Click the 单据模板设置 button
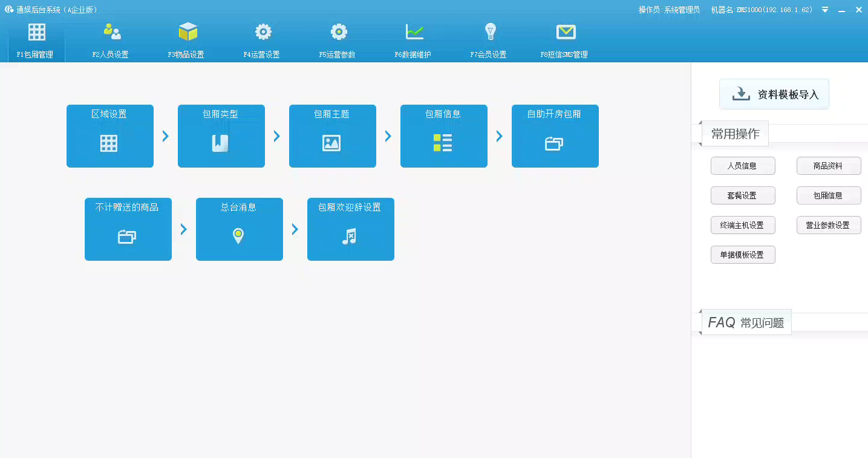Screen dimensions: 868x458 (743, 255)
